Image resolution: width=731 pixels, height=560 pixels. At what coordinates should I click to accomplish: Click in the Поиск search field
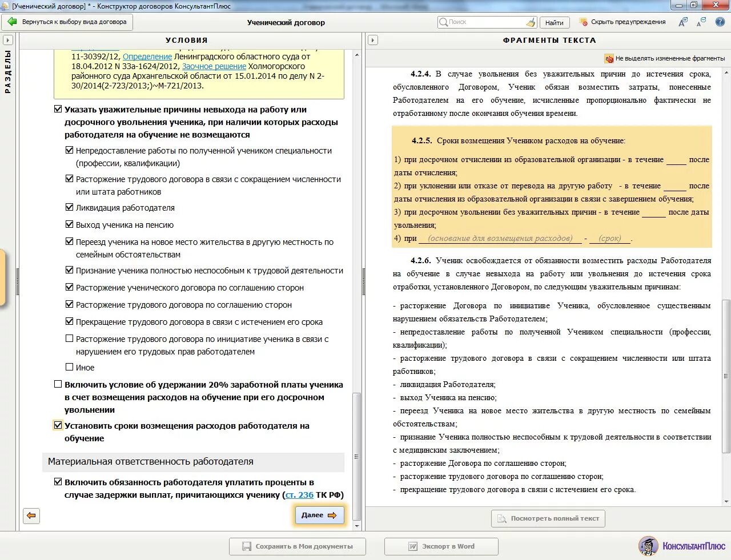tap(487, 22)
